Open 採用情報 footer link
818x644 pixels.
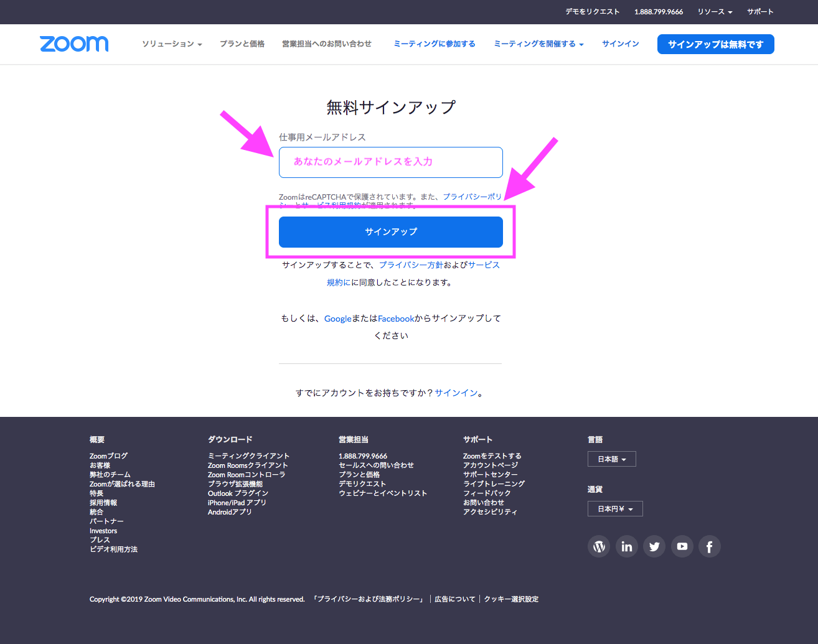[x=103, y=503]
